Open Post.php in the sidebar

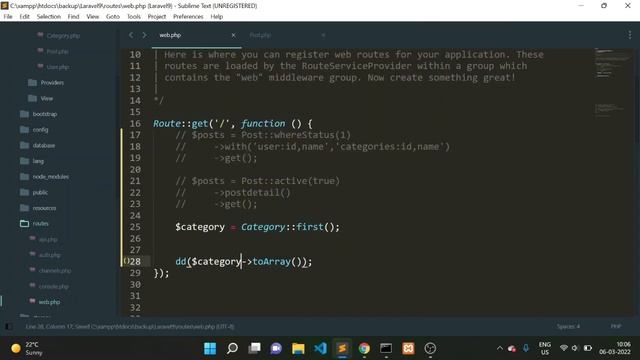tap(57, 51)
